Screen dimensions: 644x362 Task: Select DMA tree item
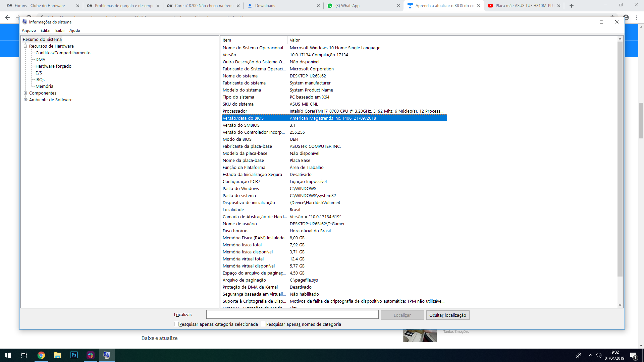coord(40,60)
